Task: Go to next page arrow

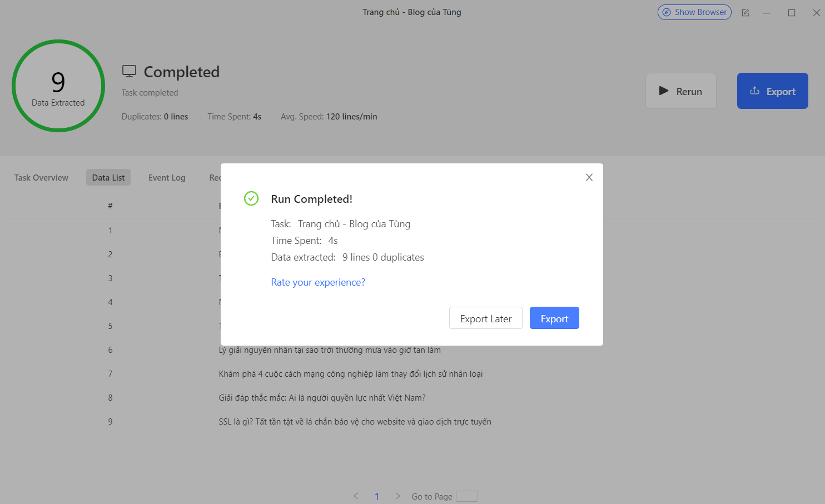Action: point(397,496)
